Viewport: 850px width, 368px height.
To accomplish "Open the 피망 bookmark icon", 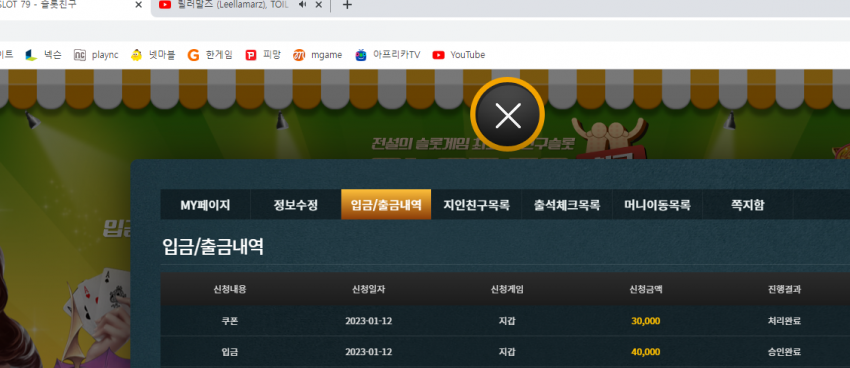I will [x=250, y=55].
